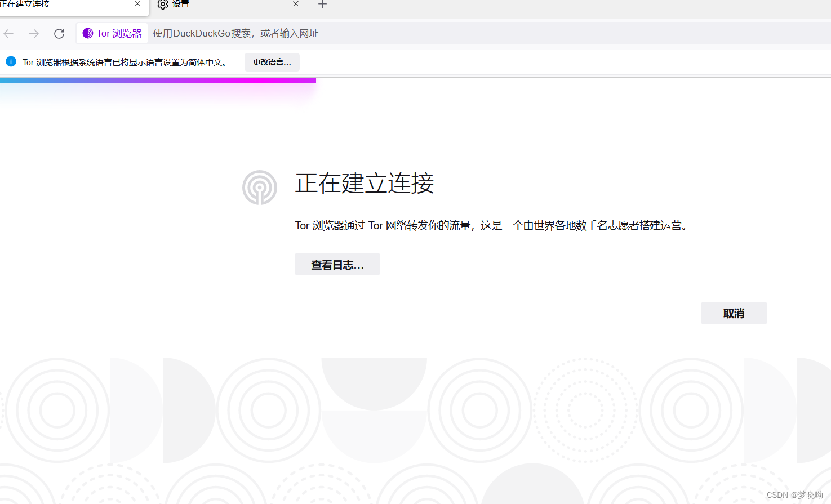This screenshot has width=831, height=504.
Task: Close the 正在建立连接 tab
Action: pos(137,5)
